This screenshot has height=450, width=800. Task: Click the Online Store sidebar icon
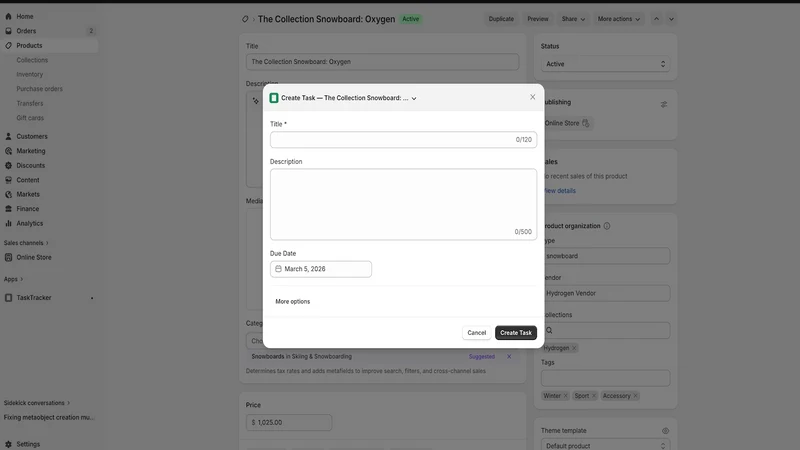(x=8, y=257)
